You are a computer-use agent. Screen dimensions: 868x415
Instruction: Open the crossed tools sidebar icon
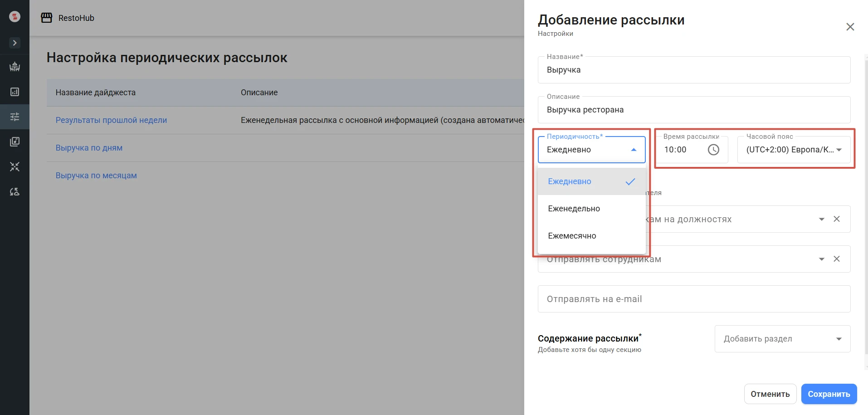pyautogui.click(x=15, y=167)
